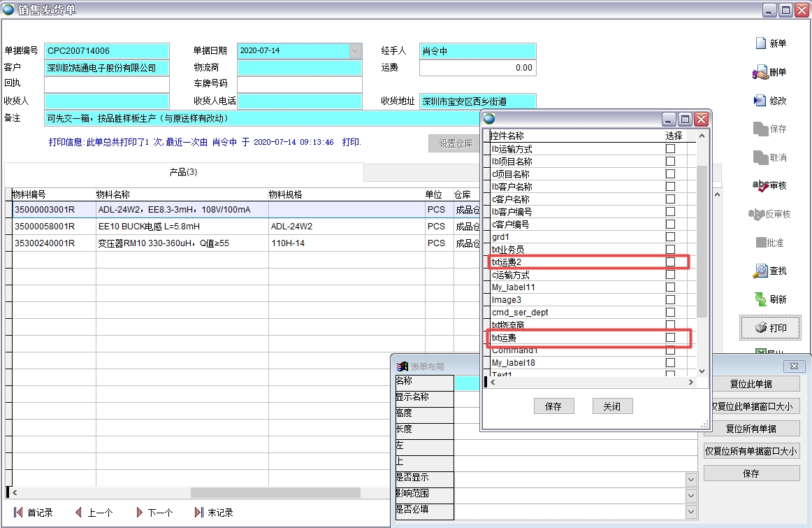Open the 是否显示 dropdown
Viewport: 812px width, 528px height.
click(x=690, y=479)
